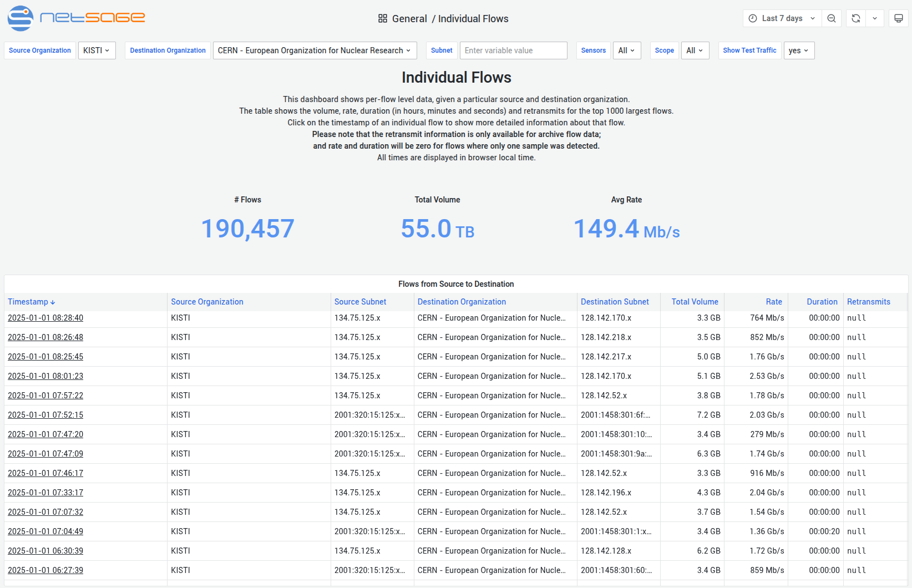This screenshot has width=912, height=588.
Task: Open flow 2025-01-01 08:28:40
Action: pos(45,318)
